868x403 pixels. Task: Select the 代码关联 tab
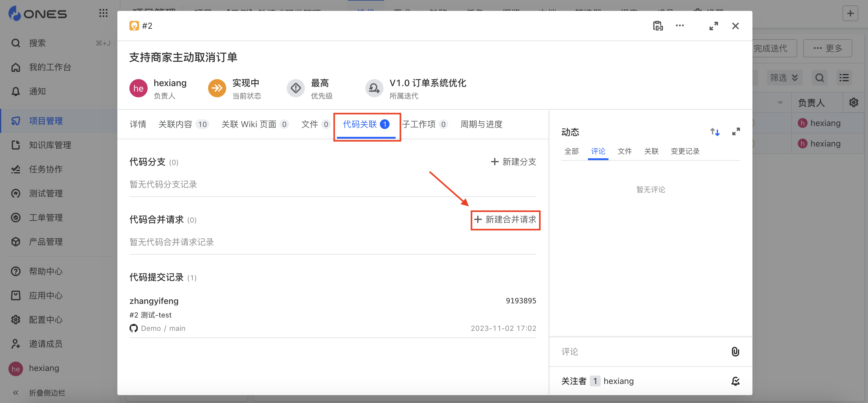tap(366, 124)
